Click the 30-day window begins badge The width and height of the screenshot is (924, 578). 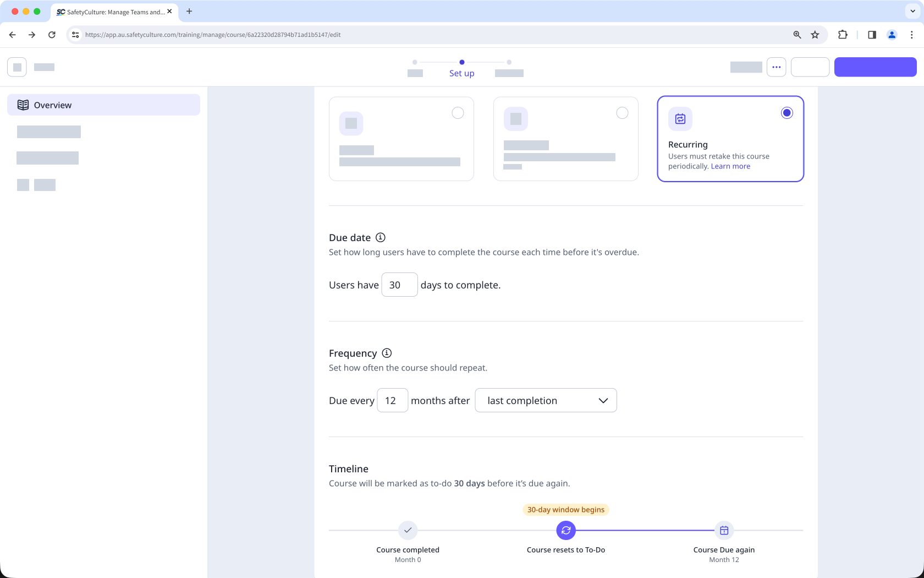click(x=566, y=510)
